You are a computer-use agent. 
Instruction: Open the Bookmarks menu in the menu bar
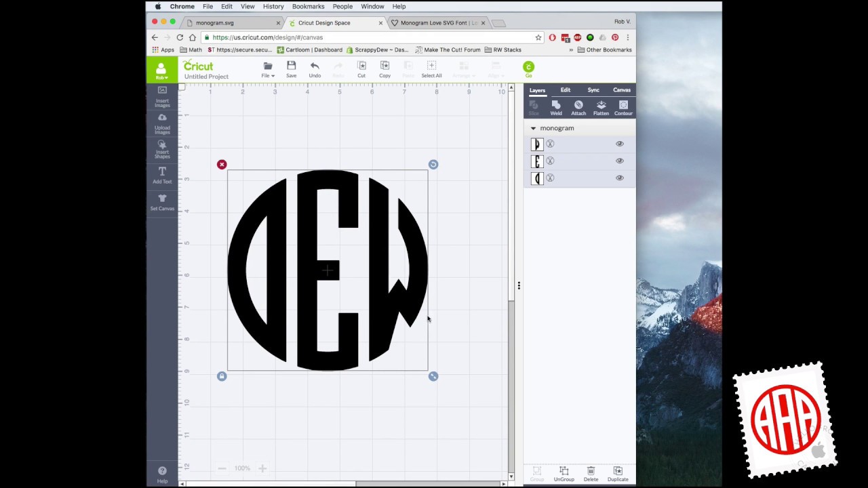308,6
